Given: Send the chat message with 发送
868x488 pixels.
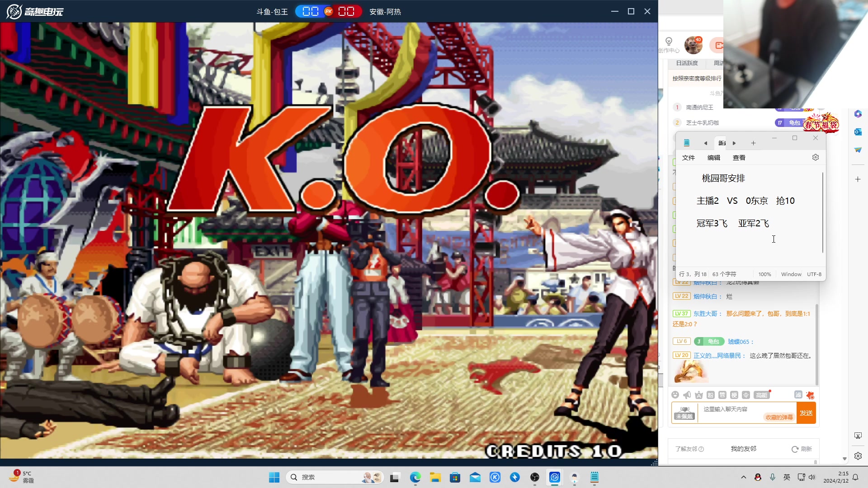Looking at the screenshot, I should [806, 413].
